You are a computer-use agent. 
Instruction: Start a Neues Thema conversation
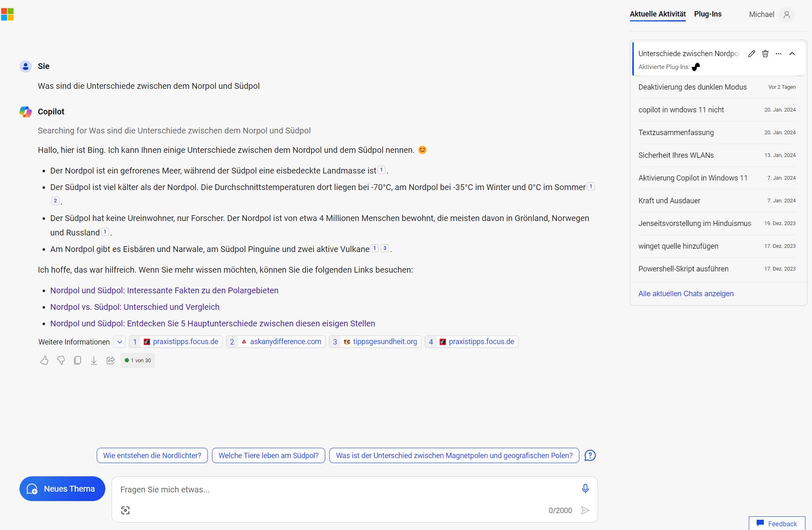pyautogui.click(x=62, y=489)
